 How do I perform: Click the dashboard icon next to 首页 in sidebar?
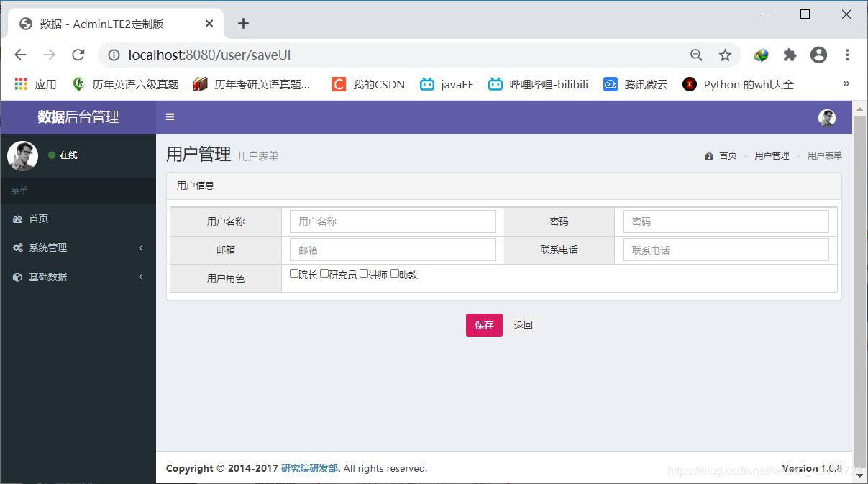18,219
